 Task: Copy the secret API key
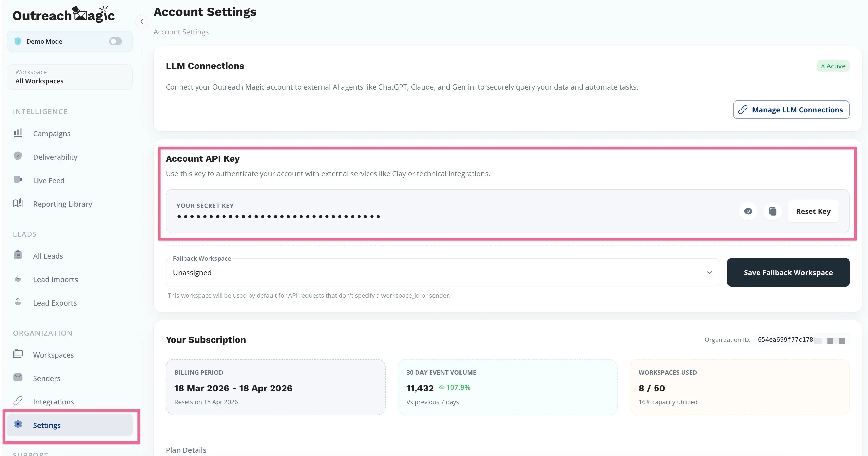pyautogui.click(x=773, y=211)
